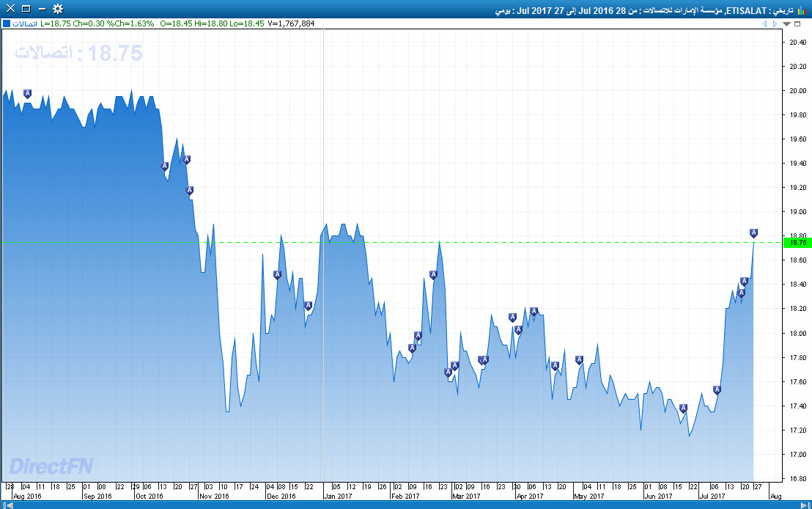The height and width of the screenshot is (509, 812).
Task: Open the annotation marker at the latest price
Action: coord(753,233)
